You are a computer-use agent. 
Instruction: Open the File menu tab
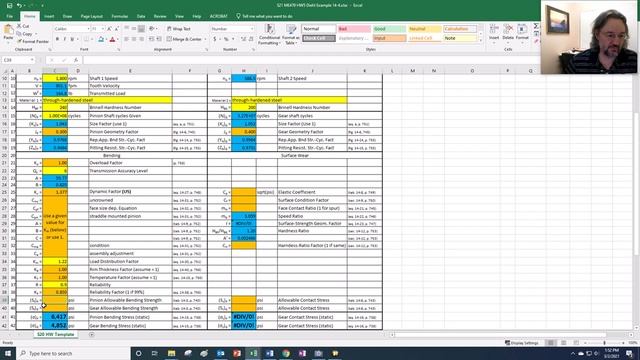pyautogui.click(x=9, y=16)
